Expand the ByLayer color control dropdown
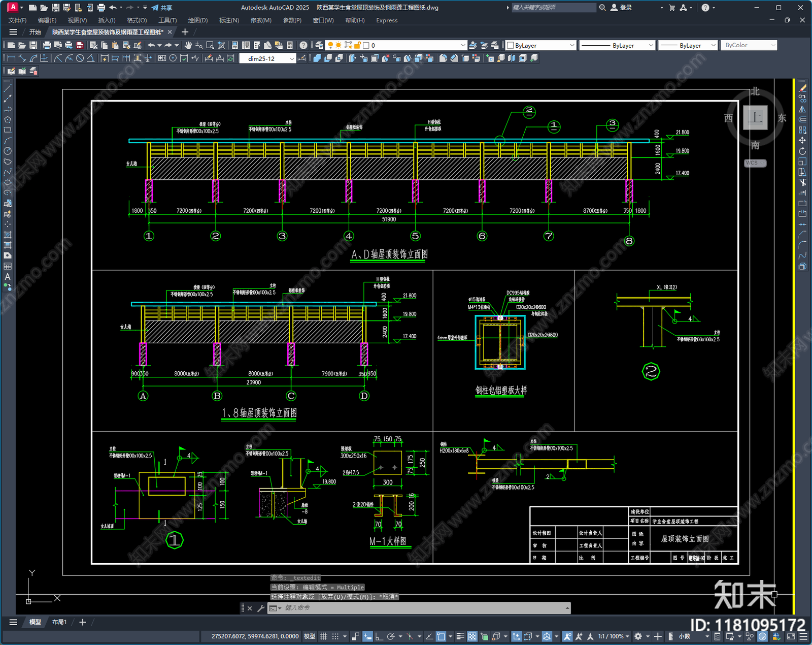This screenshot has height=645, width=812. click(x=572, y=45)
